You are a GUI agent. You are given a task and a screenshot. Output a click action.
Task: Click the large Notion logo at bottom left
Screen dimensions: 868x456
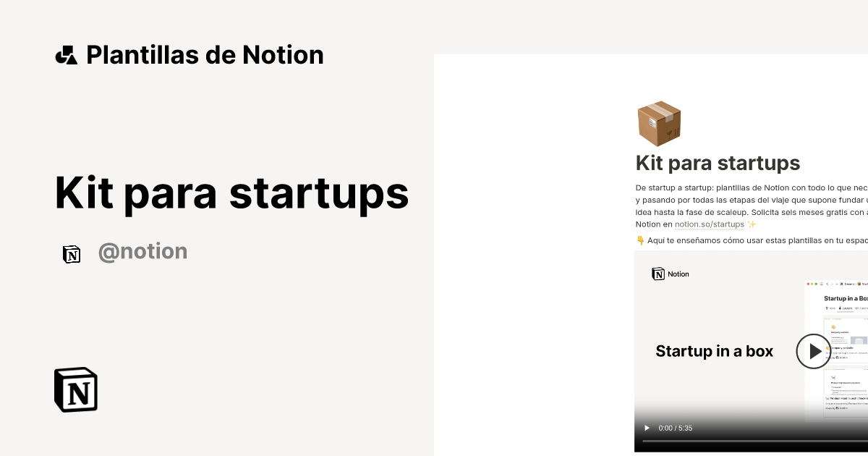coord(75,389)
